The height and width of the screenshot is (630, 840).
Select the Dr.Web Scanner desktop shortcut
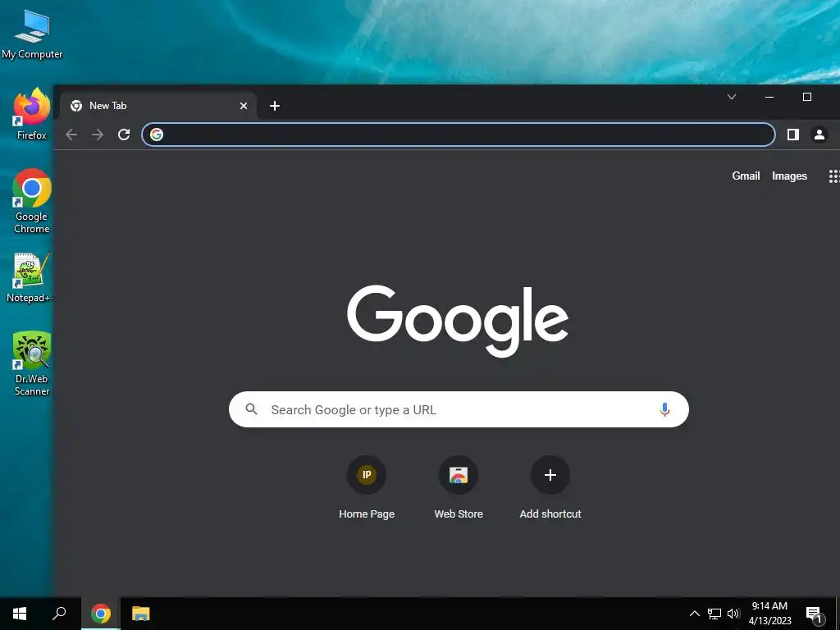[x=32, y=363]
